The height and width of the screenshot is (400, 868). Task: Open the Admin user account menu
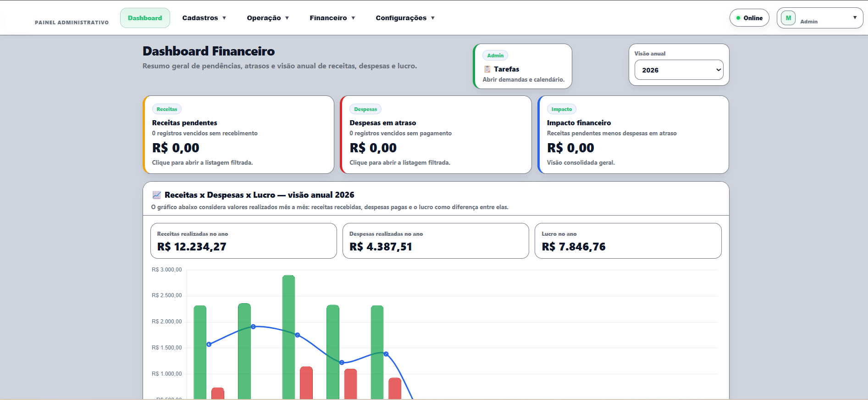tap(820, 18)
